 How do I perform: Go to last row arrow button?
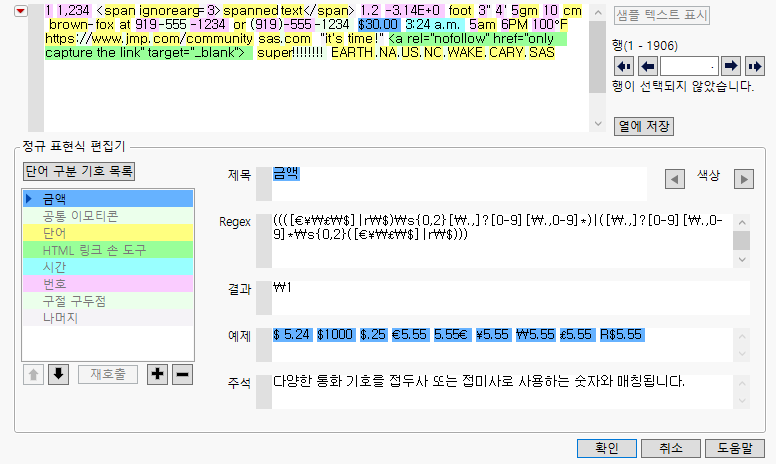[x=754, y=66]
